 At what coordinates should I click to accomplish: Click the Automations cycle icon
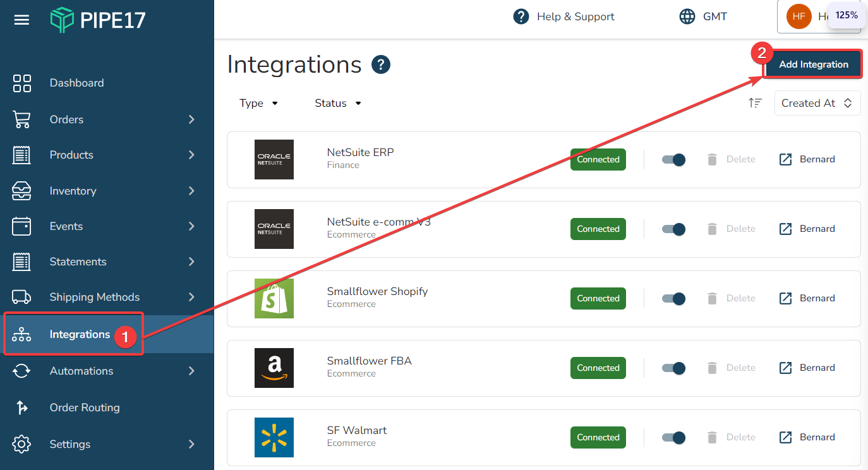(x=21, y=371)
